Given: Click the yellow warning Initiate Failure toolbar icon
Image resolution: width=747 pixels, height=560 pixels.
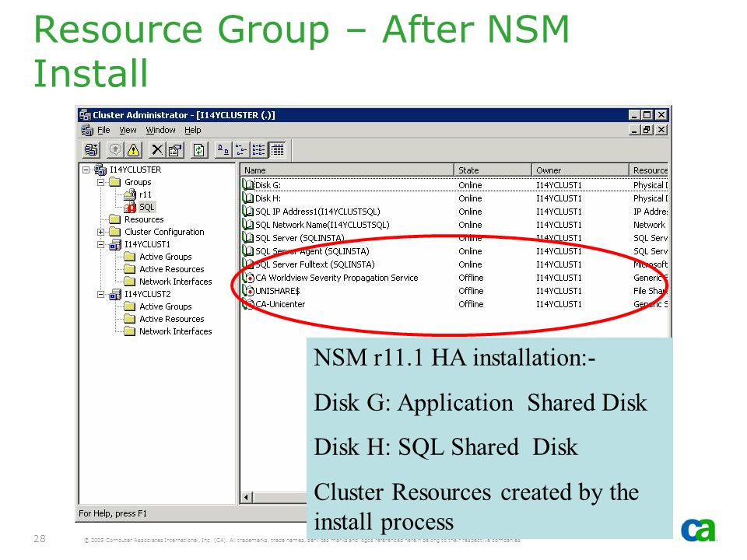Looking at the screenshot, I should coord(133,150).
